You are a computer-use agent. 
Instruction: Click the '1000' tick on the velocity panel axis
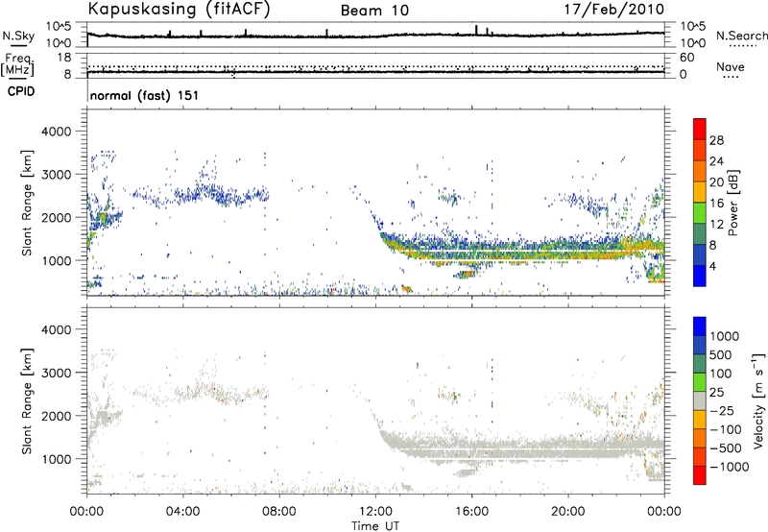coord(57,458)
